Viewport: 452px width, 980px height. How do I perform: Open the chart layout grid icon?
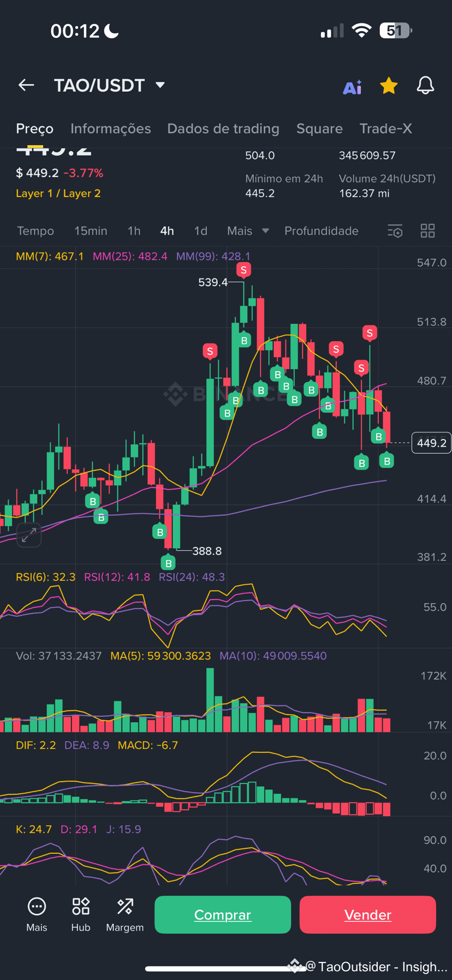pos(427,231)
